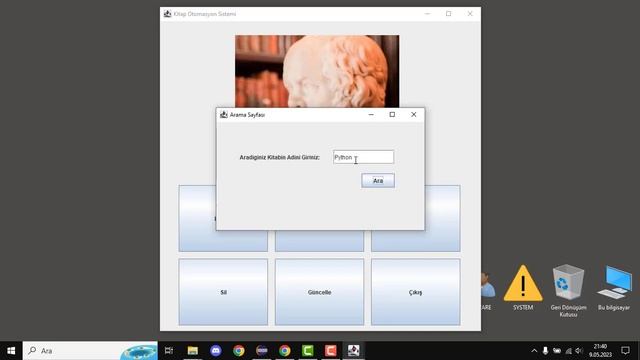This screenshot has width=640, height=360.
Task: Select the Bu bilgisayar desktop icon
Action: point(614,288)
